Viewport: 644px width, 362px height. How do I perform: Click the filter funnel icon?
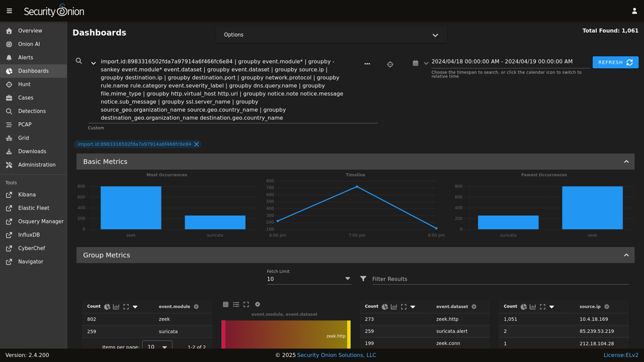[363, 279]
